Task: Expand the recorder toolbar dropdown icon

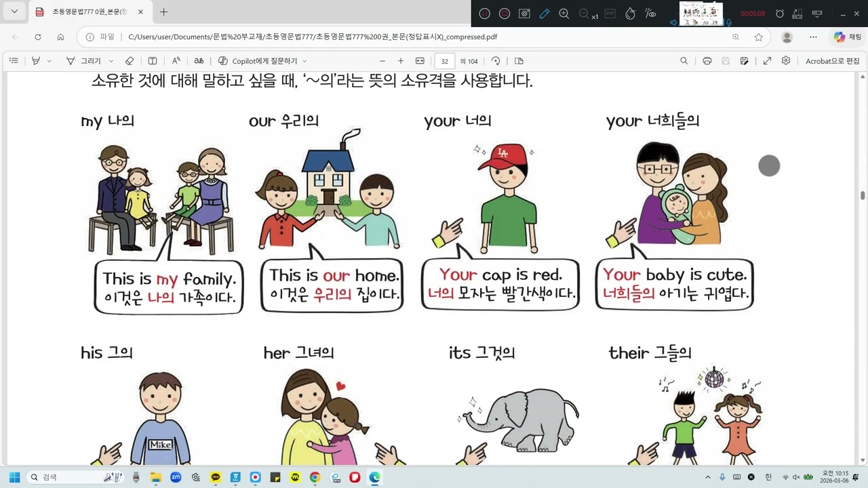Action: tap(818, 14)
